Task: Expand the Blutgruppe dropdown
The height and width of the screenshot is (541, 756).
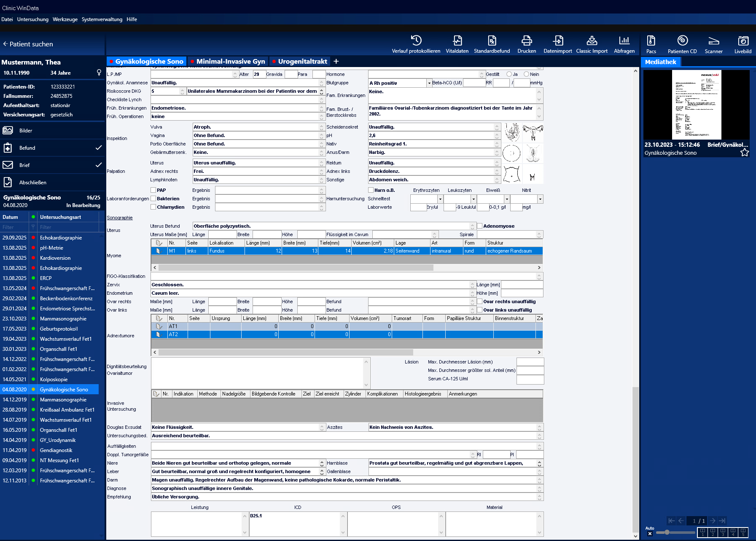Action: [x=429, y=83]
